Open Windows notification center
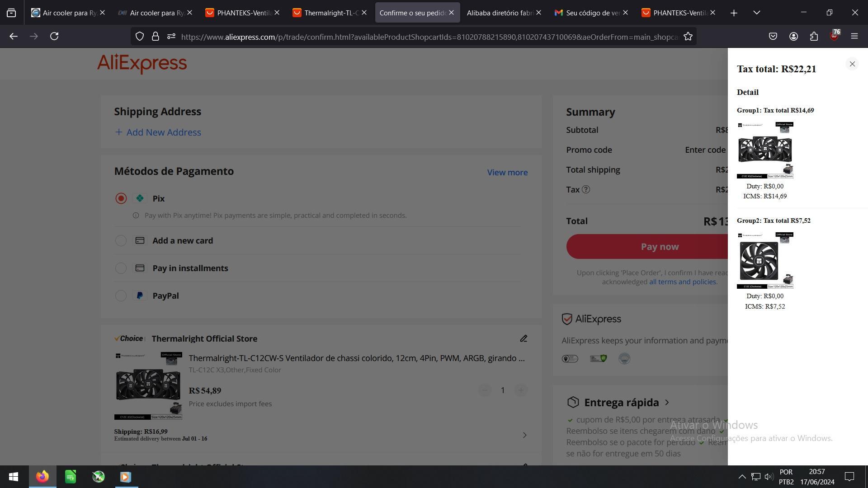 click(x=849, y=477)
